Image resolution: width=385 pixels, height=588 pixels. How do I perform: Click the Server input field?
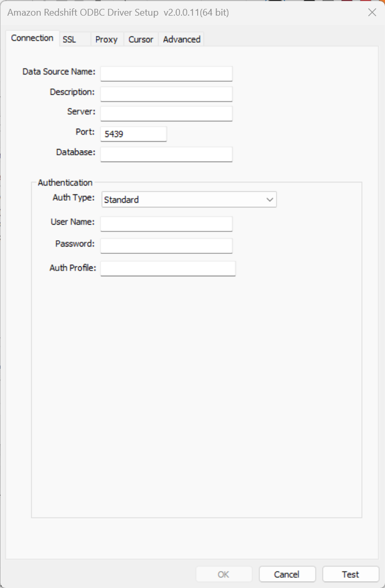pos(166,113)
